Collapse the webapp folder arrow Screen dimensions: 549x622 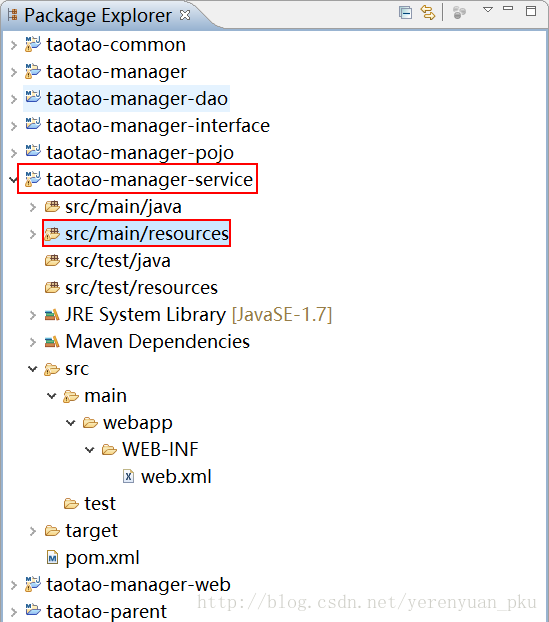pos(71,423)
